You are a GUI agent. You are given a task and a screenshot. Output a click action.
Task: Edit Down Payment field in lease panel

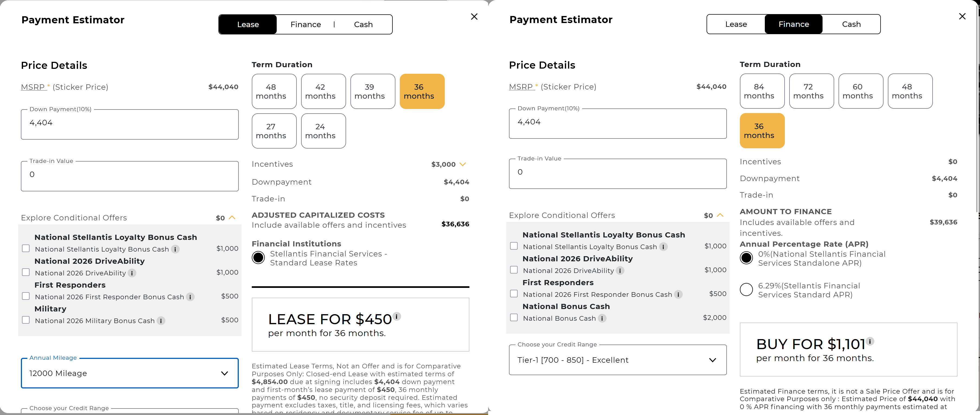click(x=130, y=124)
